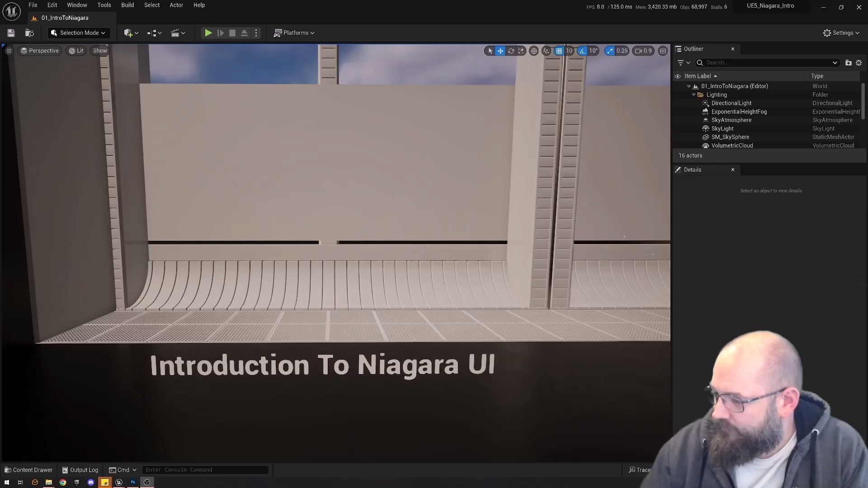Open the Actor menu

click(x=176, y=5)
